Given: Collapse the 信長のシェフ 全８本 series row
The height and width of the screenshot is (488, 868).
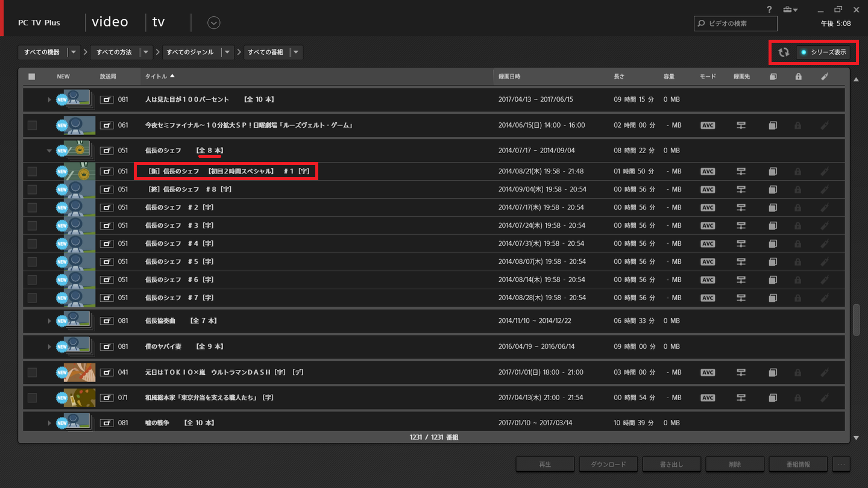Looking at the screenshot, I should (49, 150).
